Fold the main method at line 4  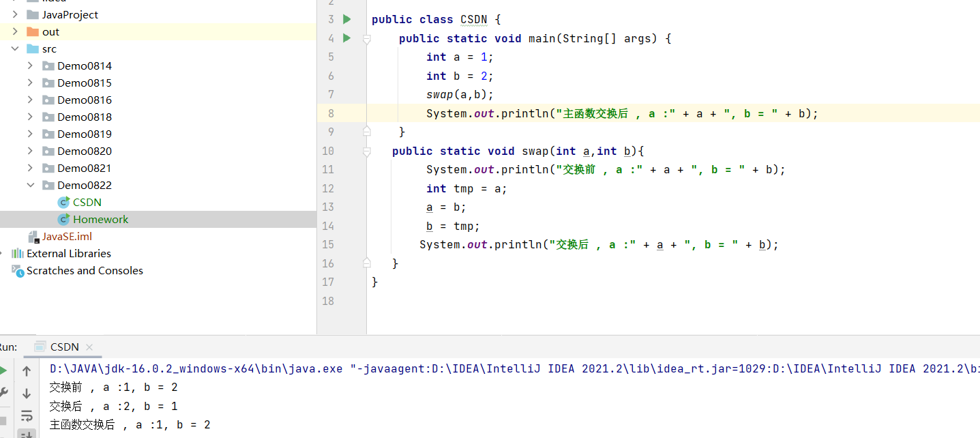367,39
